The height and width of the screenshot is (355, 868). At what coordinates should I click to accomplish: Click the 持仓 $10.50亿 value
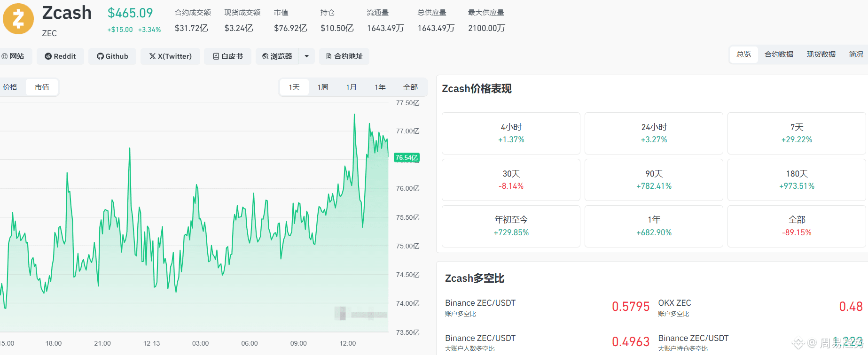(x=337, y=28)
